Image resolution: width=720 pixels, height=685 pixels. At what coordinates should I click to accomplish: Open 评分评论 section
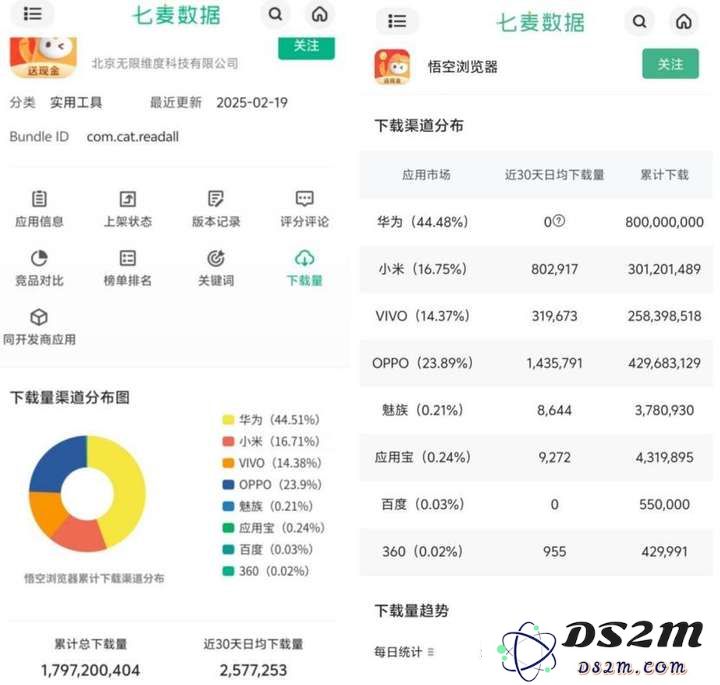click(x=304, y=209)
